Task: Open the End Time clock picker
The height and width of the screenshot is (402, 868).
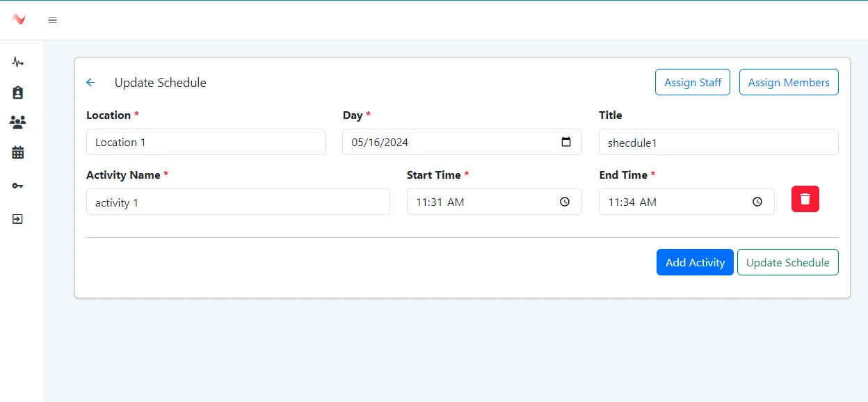Action: [757, 202]
